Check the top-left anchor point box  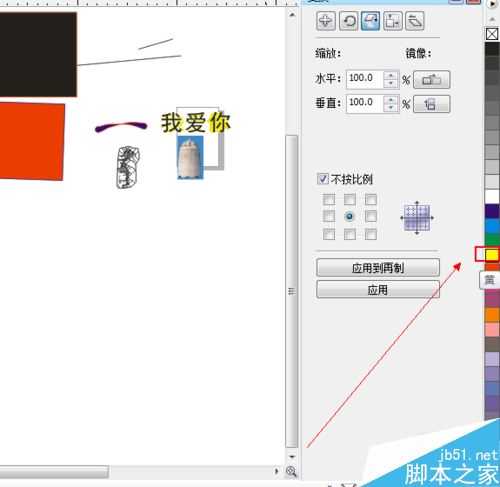click(x=329, y=199)
